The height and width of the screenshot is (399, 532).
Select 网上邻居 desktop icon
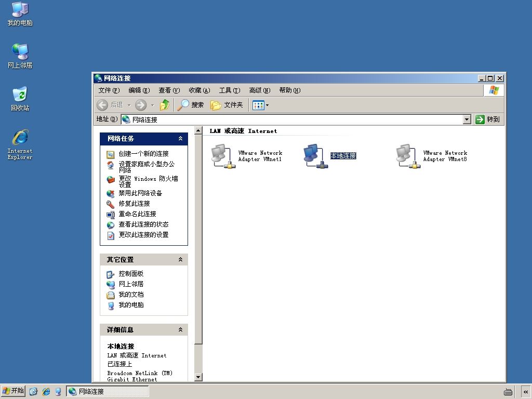tap(20, 56)
